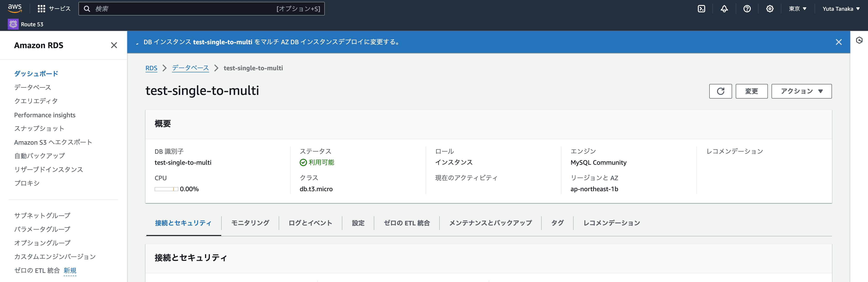
Task: Open オプショングループ in the sidebar
Action: tap(42, 243)
